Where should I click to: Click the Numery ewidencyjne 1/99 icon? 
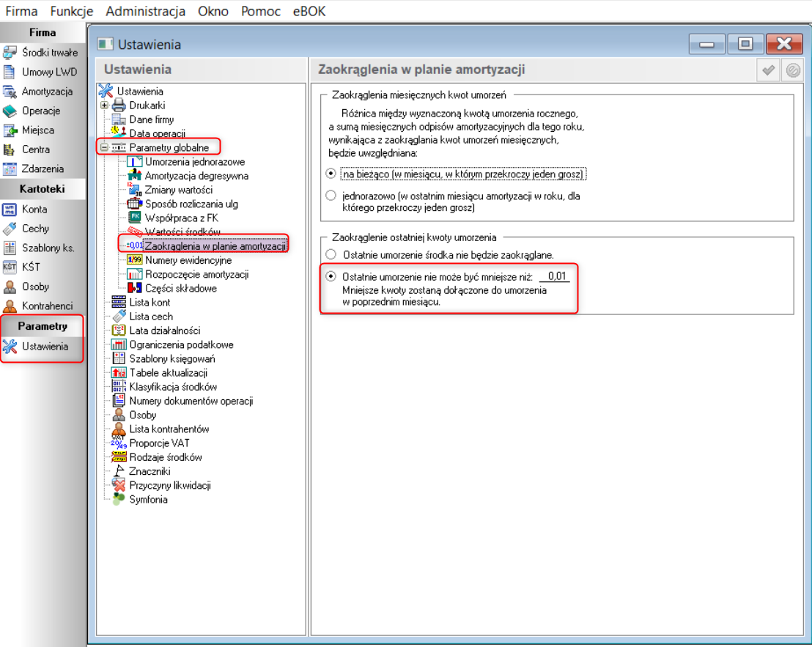tap(135, 260)
